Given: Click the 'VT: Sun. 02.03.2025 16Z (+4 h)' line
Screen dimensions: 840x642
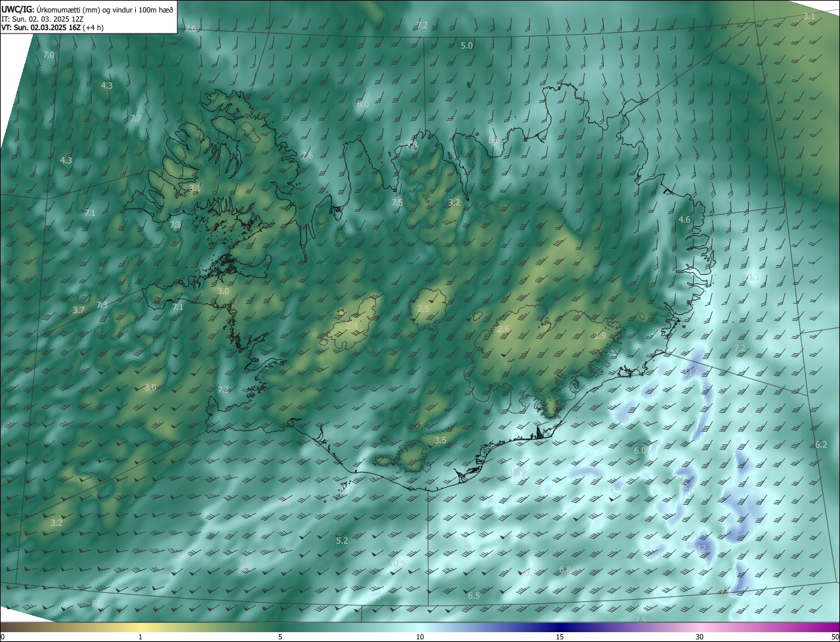Looking at the screenshot, I should 52,28.
